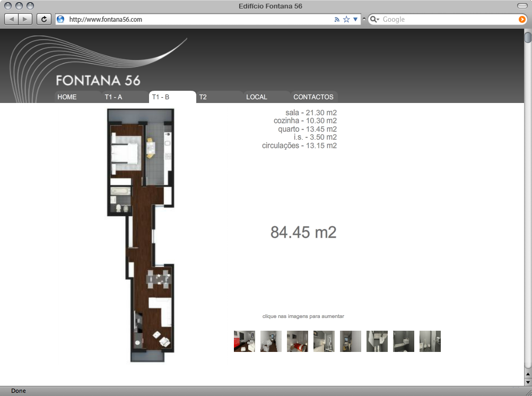Click the scrollbar down arrow
532x396 pixels.
tap(528, 382)
